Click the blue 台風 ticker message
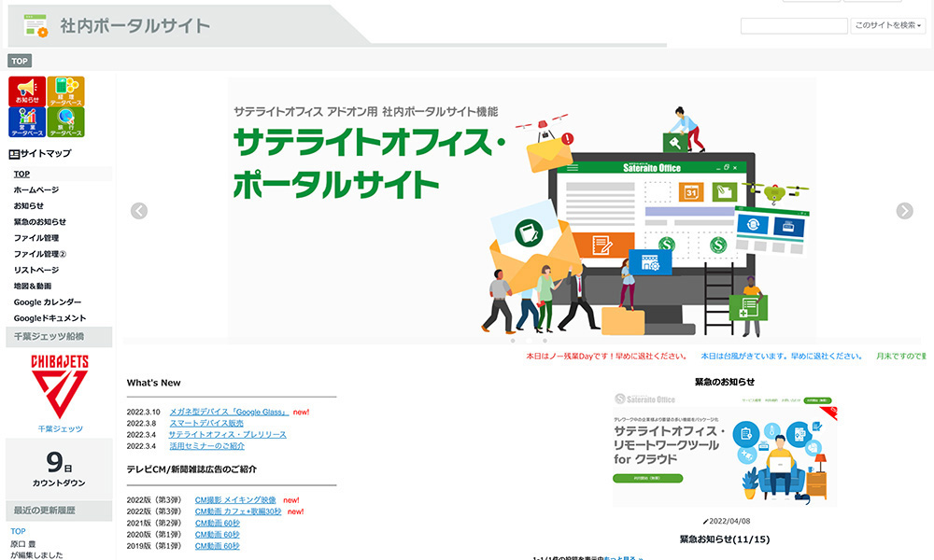Screen dimensions: 934x560 [782, 356]
